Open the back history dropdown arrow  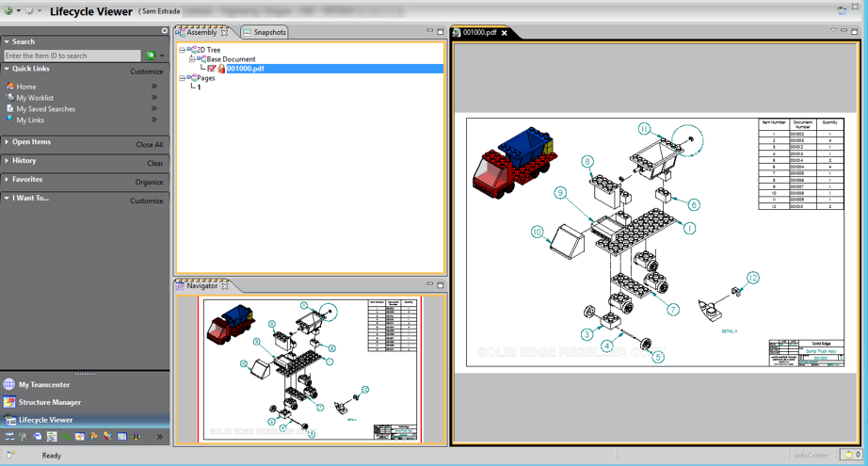coord(18,10)
